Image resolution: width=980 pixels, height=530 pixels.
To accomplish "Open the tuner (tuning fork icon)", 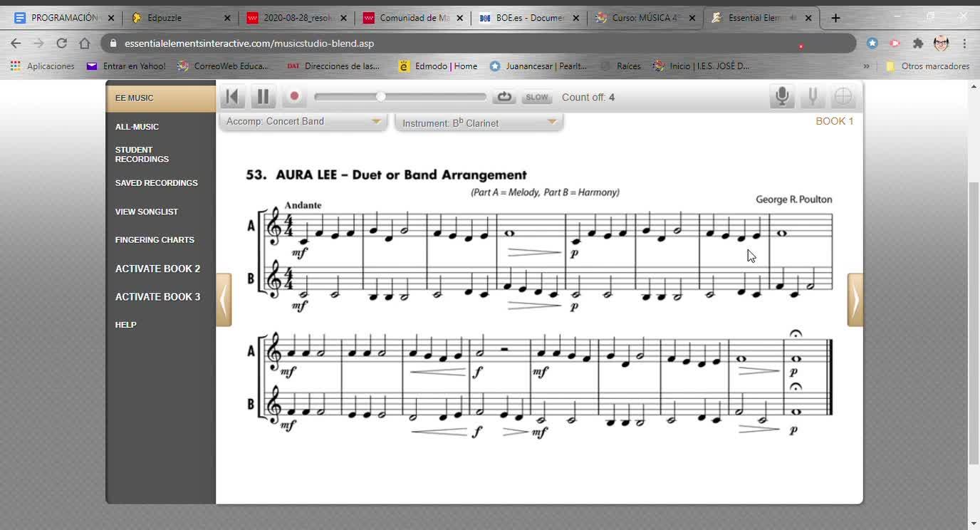I will [x=812, y=96].
